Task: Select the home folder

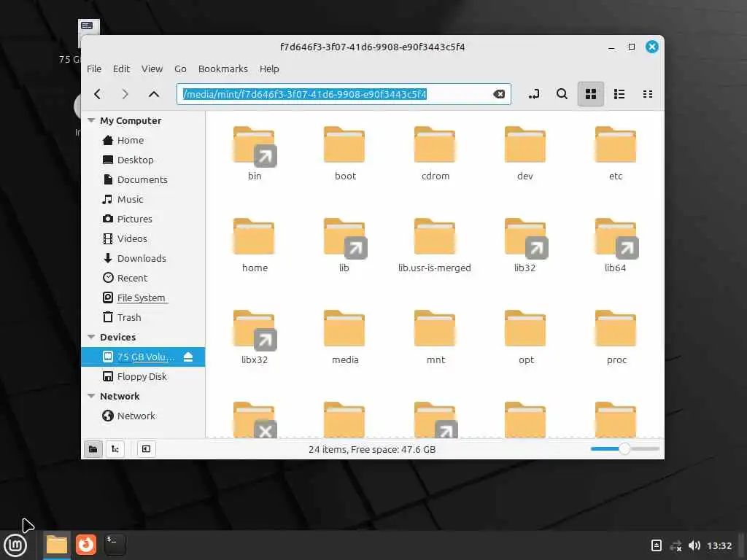Action: click(255, 245)
